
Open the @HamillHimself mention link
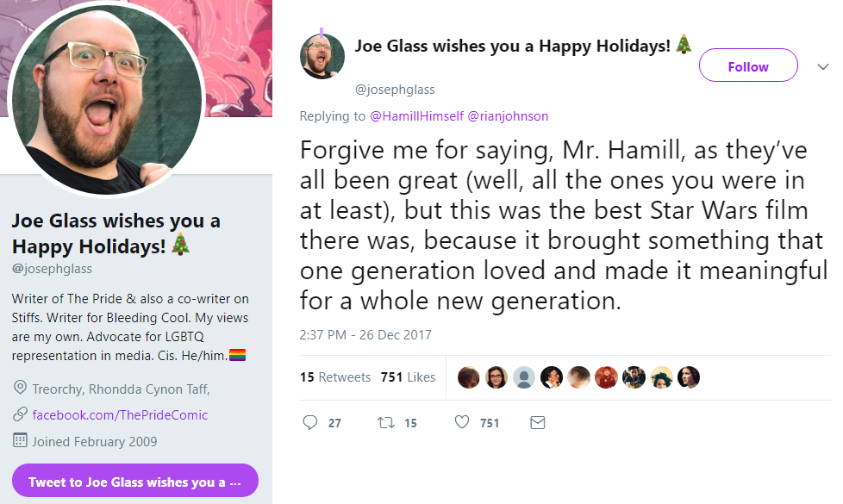click(416, 116)
